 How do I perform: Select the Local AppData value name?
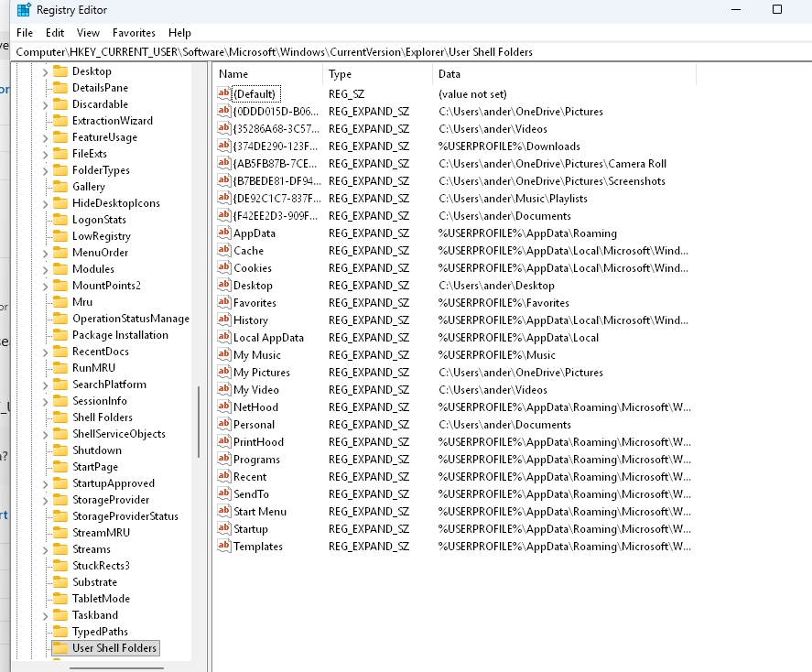point(268,338)
